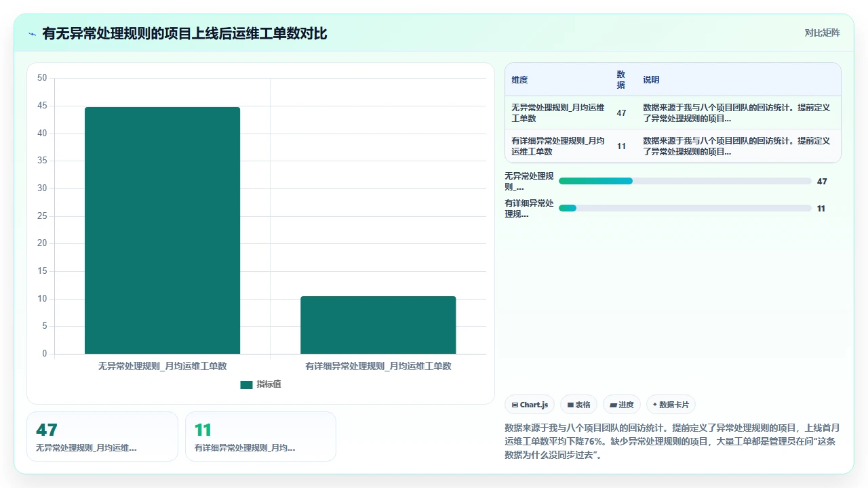Screen dimensions: 868x488
Task: Open the data card showing 47
Action: click(102, 436)
